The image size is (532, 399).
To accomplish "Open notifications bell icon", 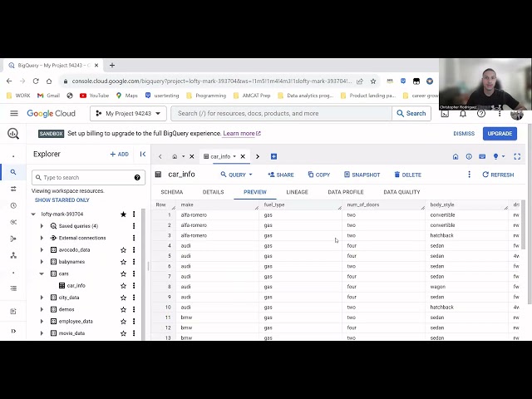I will pyautogui.click(x=463, y=114).
